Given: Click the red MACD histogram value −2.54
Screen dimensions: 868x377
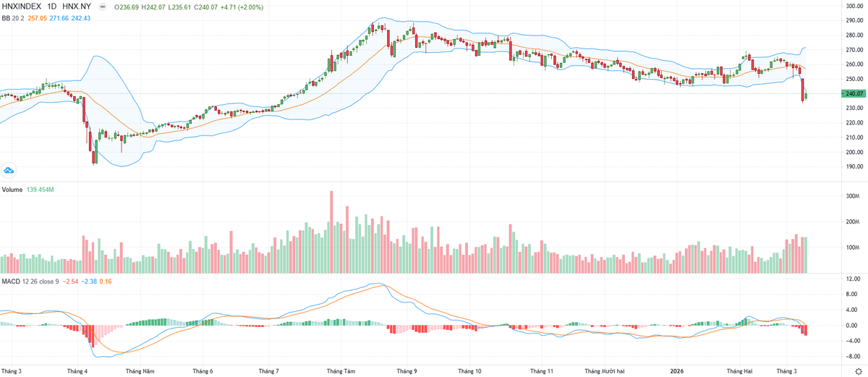Looking at the screenshot, I should tap(71, 280).
